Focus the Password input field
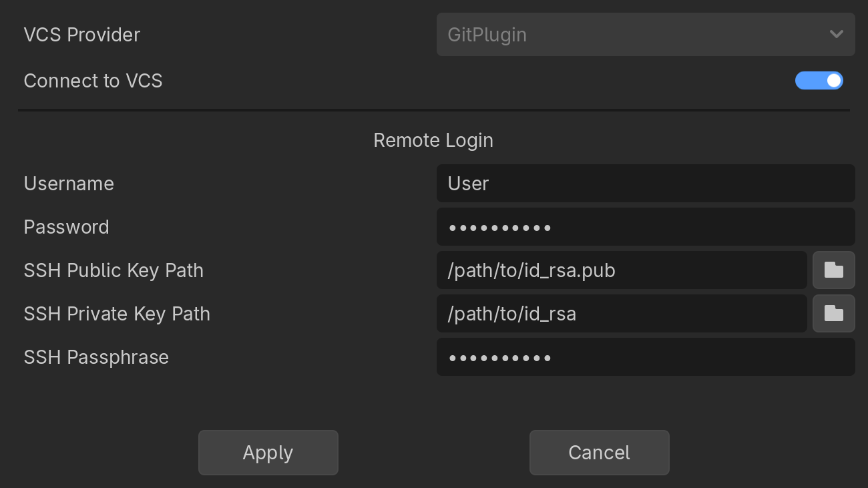This screenshot has width=868, height=488. (x=646, y=226)
